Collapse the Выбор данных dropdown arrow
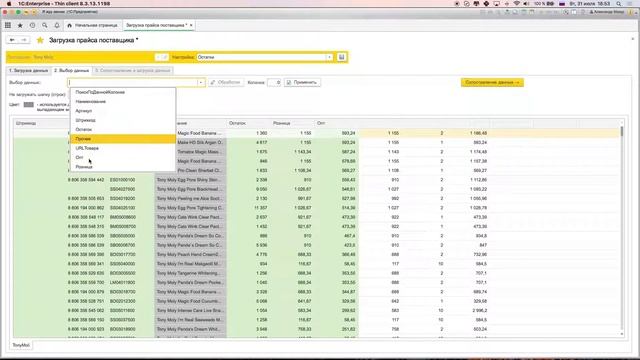Screen dimensions: 640x360 [200, 82]
